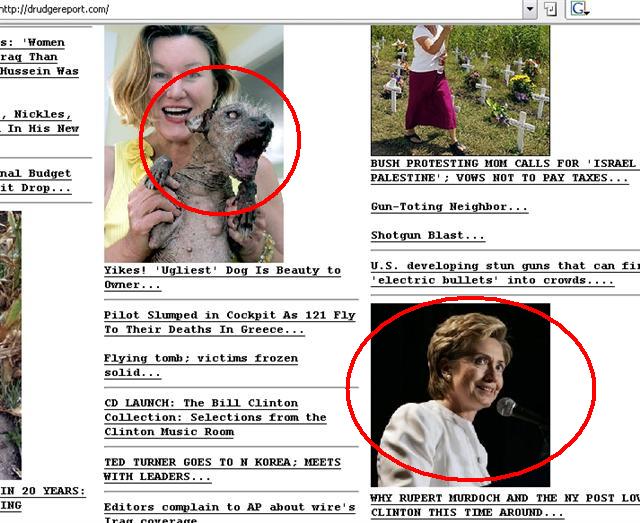Open Flying tomb; victims frozen solid link
Viewport: 640px width, 523px height.
(201, 365)
